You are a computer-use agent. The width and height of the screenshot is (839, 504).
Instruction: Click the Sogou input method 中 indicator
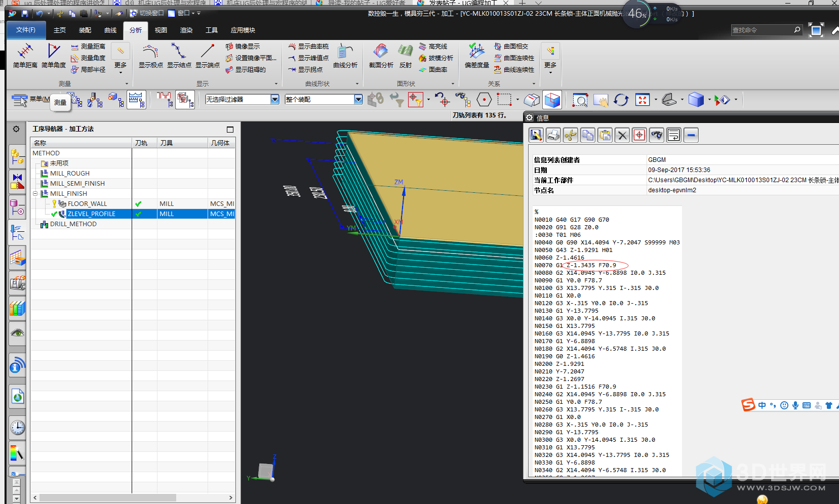(762, 405)
